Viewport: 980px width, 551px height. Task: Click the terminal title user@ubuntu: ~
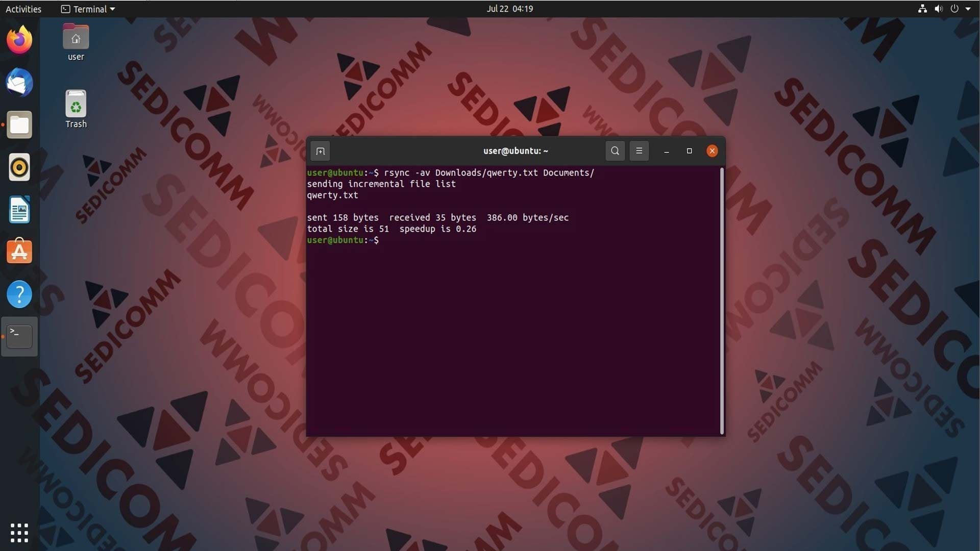(516, 151)
